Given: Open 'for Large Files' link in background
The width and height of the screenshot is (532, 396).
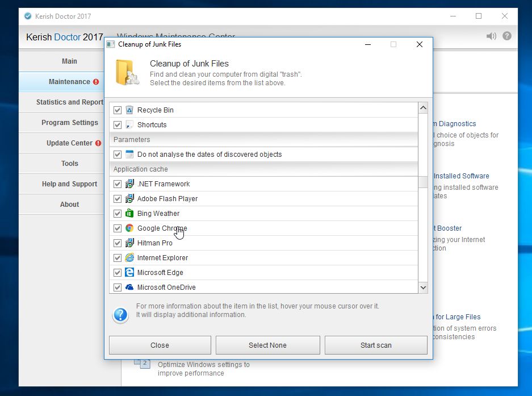Looking at the screenshot, I should tap(457, 317).
